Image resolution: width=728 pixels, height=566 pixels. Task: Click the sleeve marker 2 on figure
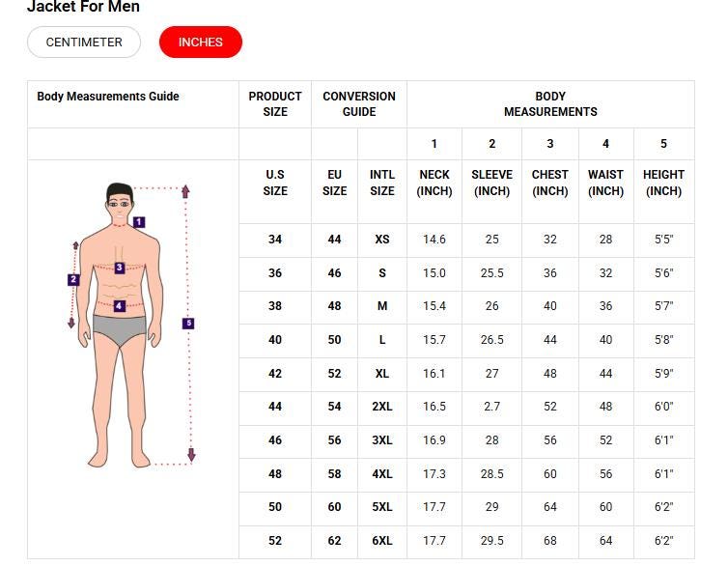tap(73, 280)
